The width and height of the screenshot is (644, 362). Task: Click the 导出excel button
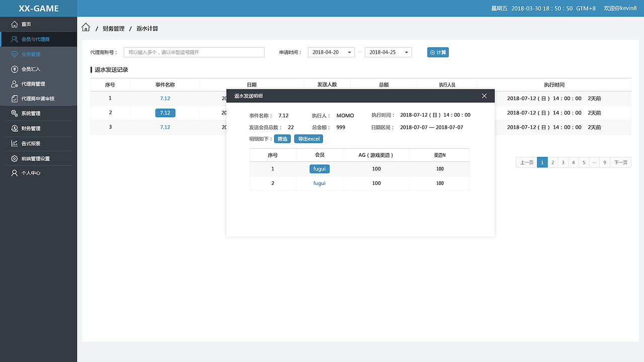308,139
